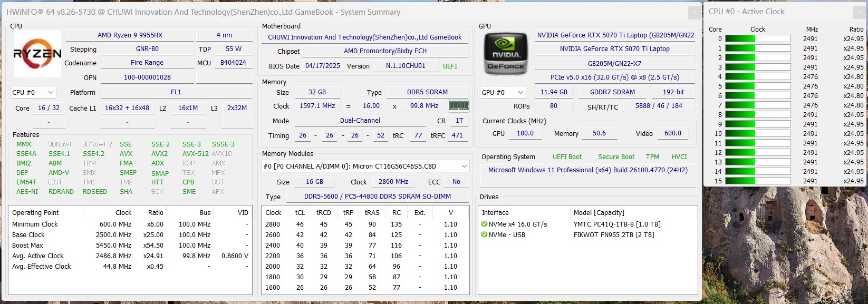The height and width of the screenshot is (304, 868).
Task: Click the GB205M/GN22-X7 GPU codename field
Action: (x=614, y=63)
